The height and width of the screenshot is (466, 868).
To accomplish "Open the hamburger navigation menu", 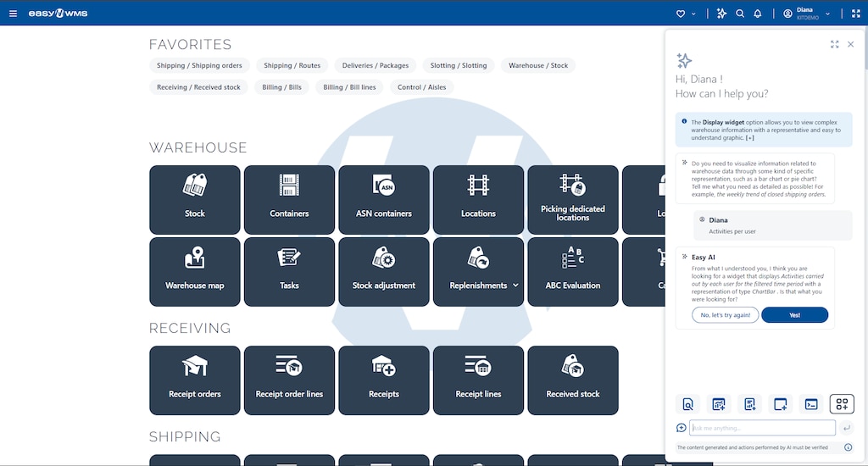I will [x=13, y=14].
